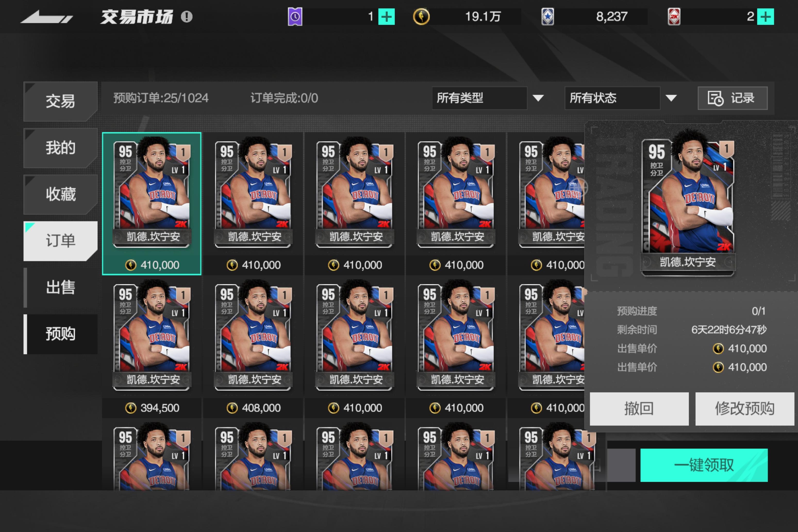Click the 修改预购 button
Screen dimensions: 798x532
point(745,409)
